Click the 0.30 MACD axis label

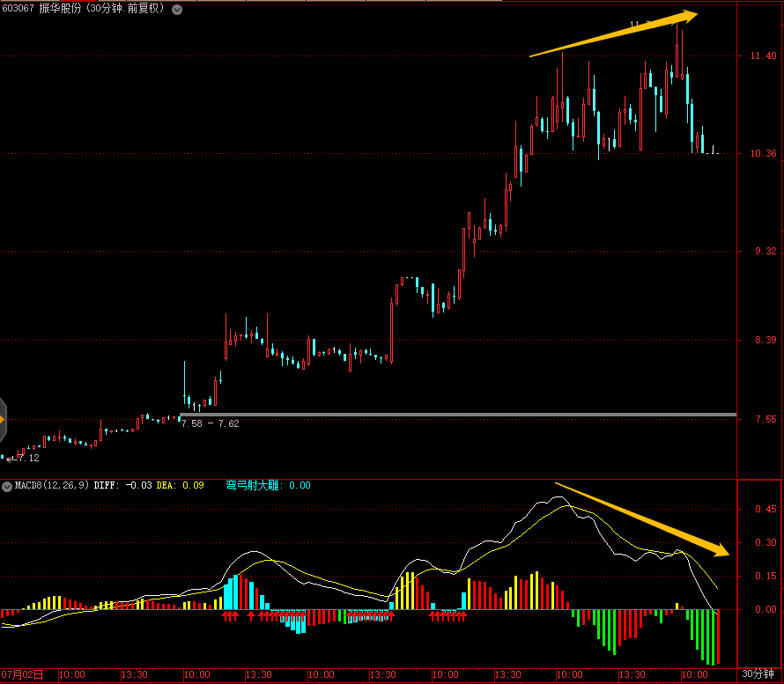pyautogui.click(x=766, y=542)
